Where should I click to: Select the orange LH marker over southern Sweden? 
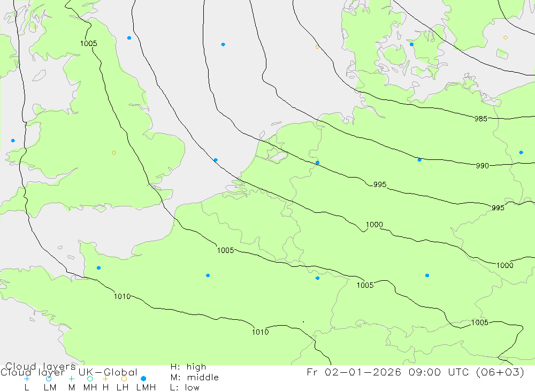tap(506, 37)
